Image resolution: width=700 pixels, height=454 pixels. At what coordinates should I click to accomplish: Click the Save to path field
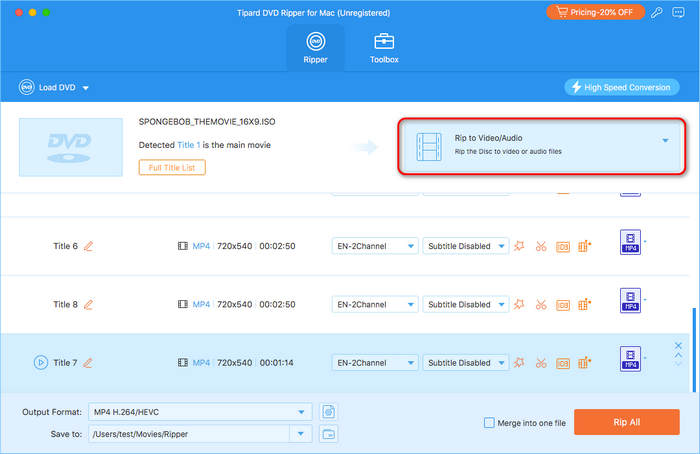[189, 434]
